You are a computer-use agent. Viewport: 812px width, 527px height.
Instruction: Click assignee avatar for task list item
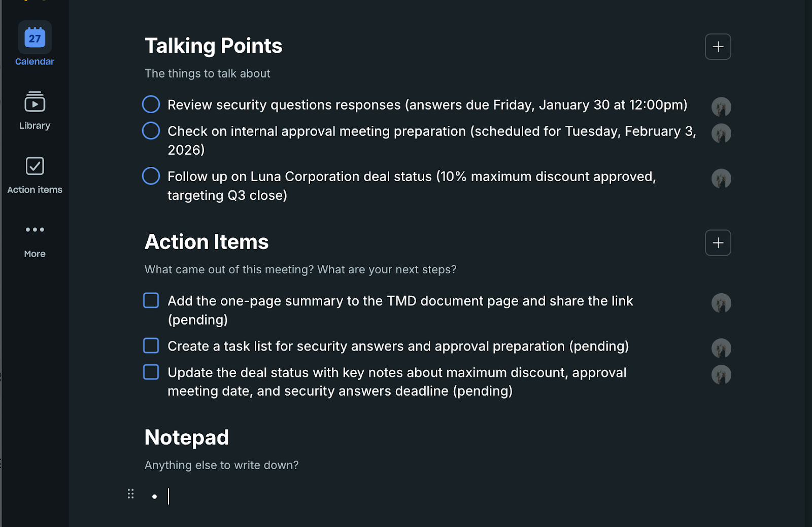[721, 348]
